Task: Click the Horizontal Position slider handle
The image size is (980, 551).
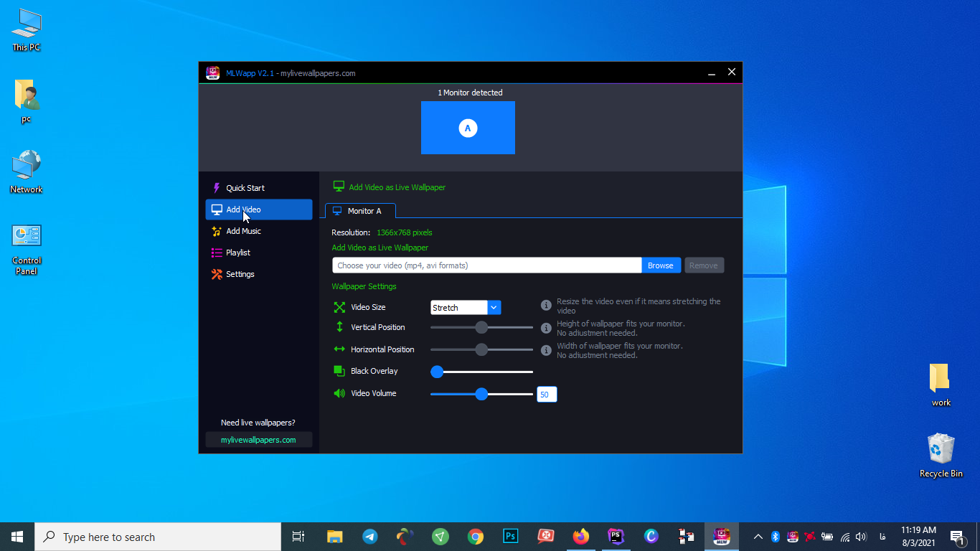Action: (x=481, y=349)
